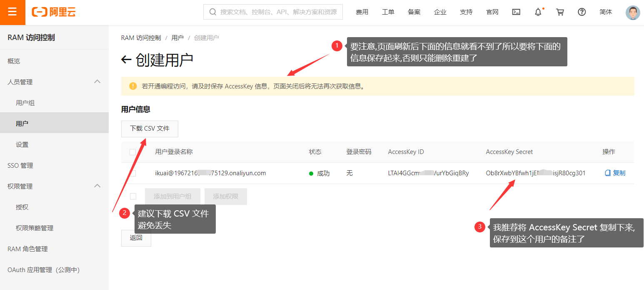
Task: Open the 工单 top menu
Action: click(388, 12)
